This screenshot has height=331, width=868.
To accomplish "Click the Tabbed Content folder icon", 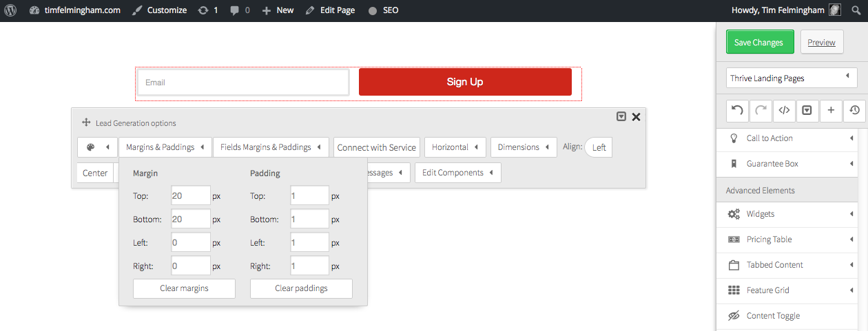I will coord(734,265).
